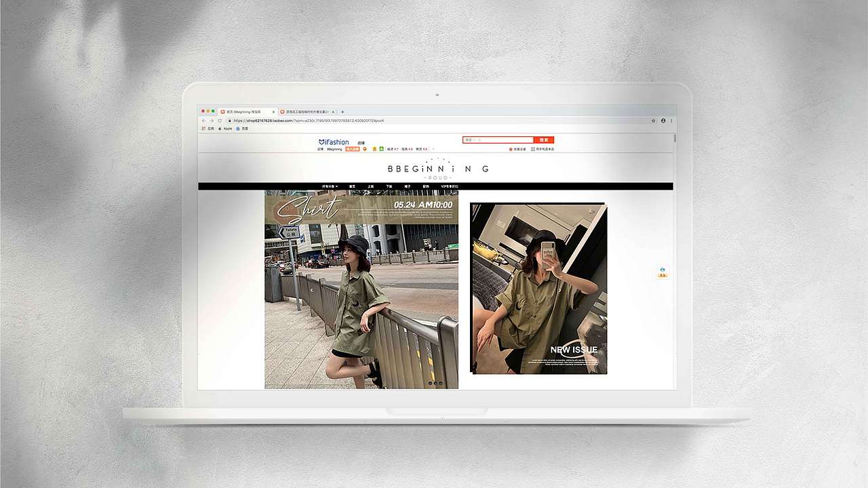Close the BBeginning Taobao tab
868x488 pixels.
tap(273, 112)
